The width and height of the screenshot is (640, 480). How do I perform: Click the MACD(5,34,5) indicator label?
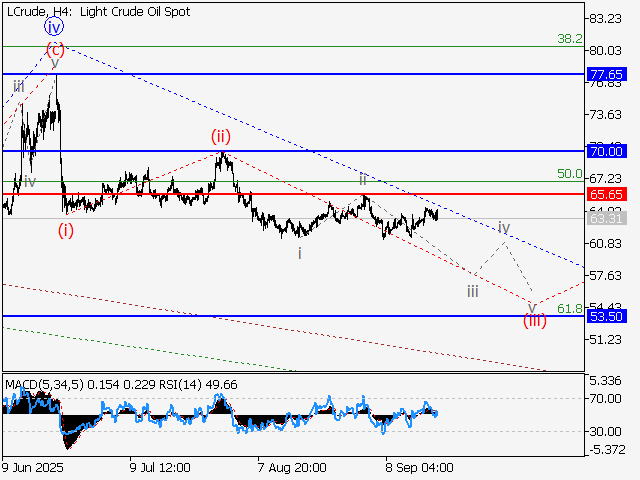pyautogui.click(x=41, y=383)
